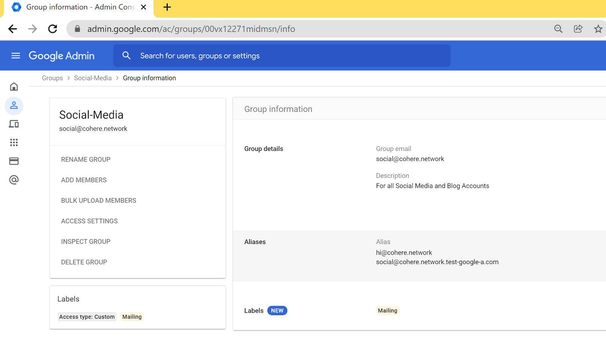606x364 pixels.
Task: Open Billing card icon in sidebar
Action: [x=14, y=161]
